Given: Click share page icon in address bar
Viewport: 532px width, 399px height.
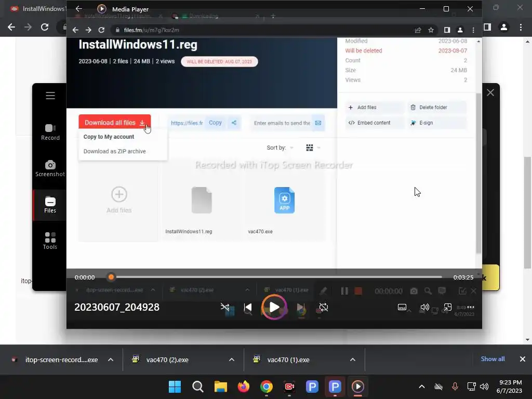Looking at the screenshot, I should click(x=418, y=30).
